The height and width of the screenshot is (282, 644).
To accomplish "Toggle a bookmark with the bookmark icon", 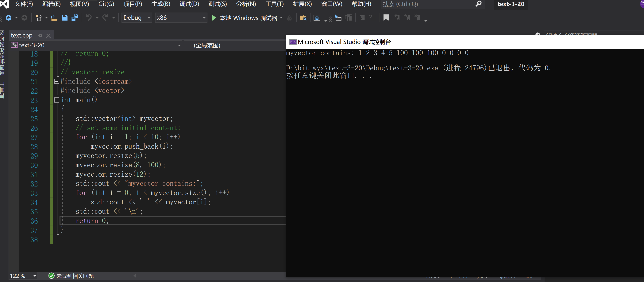I will (x=386, y=18).
